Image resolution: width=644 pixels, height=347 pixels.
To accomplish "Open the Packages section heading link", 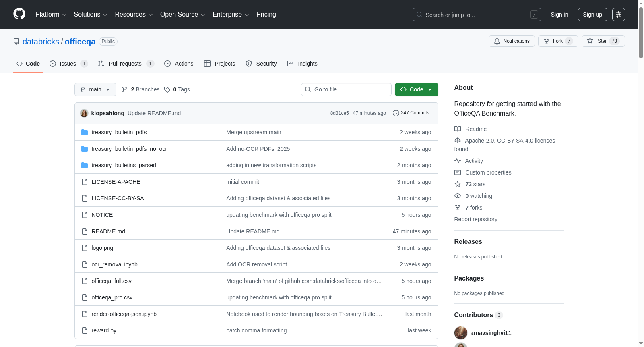I will click(x=469, y=278).
